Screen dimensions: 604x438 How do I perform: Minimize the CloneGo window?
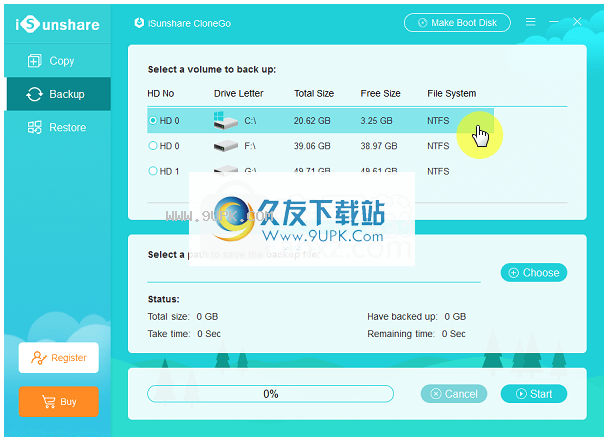coord(554,22)
